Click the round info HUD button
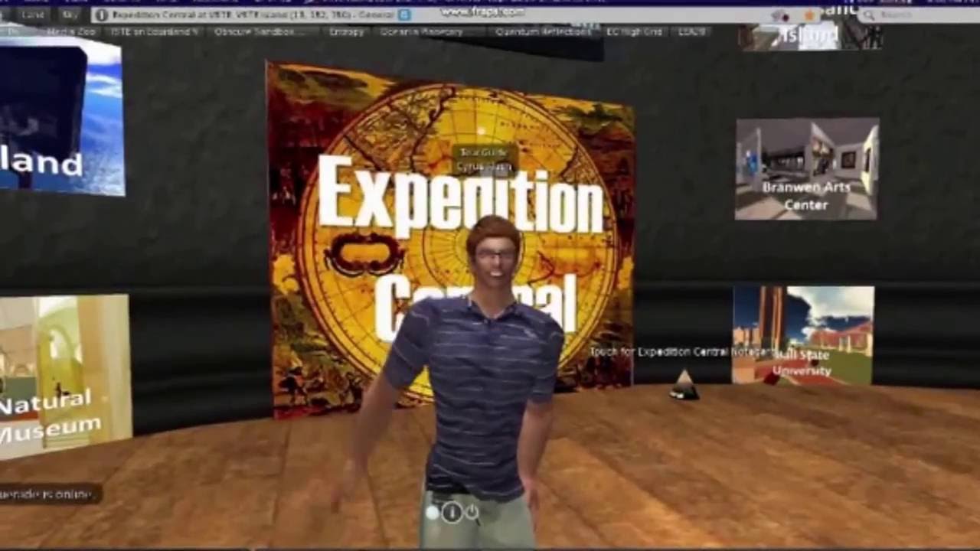980x551 pixels. coord(452,512)
